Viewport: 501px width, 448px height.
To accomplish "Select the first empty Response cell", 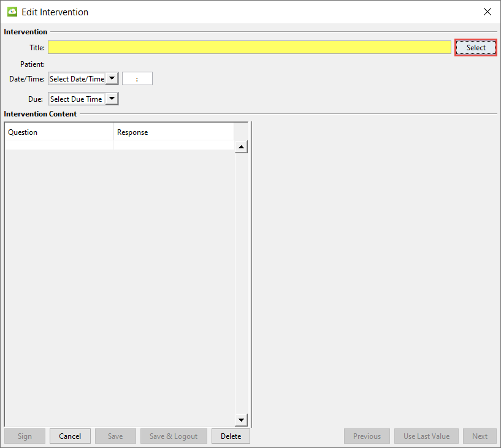I will 174,145.
